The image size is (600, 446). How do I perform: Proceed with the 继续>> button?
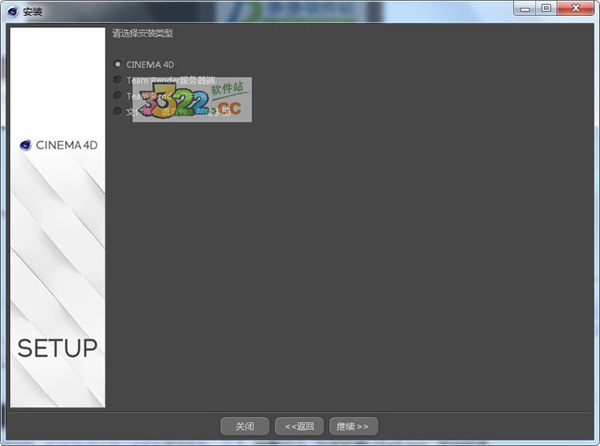click(354, 426)
